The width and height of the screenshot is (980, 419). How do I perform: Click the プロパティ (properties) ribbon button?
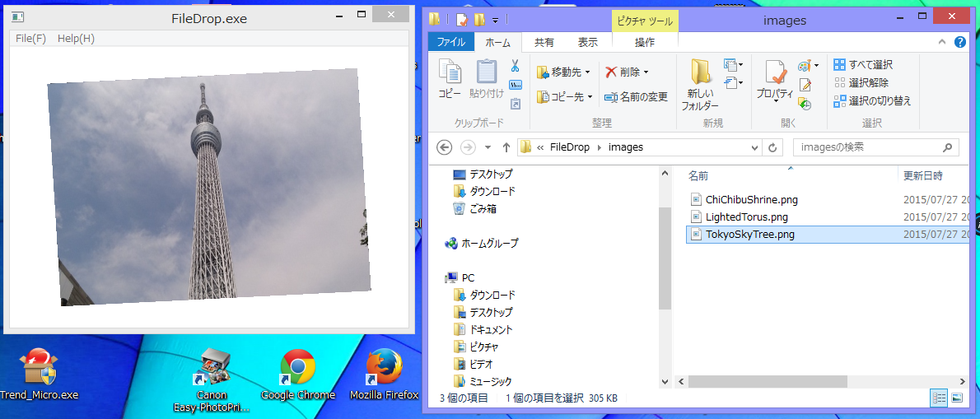tap(774, 81)
